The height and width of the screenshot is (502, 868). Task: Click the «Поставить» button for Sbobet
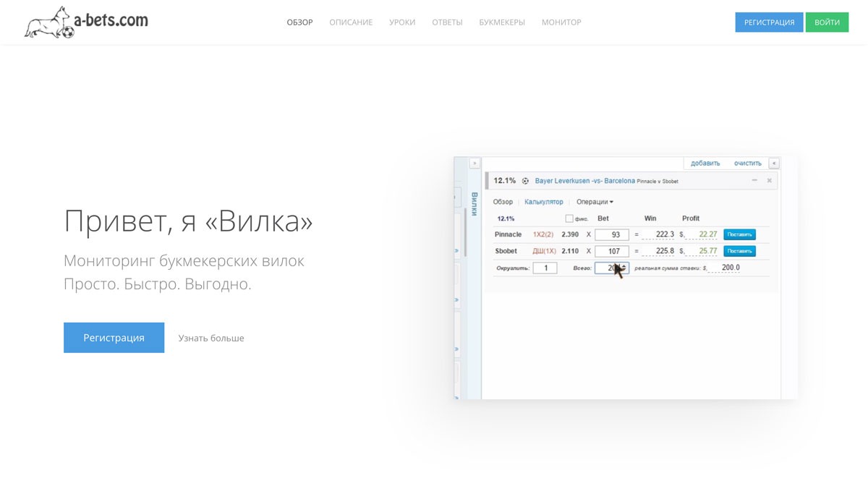pos(739,251)
